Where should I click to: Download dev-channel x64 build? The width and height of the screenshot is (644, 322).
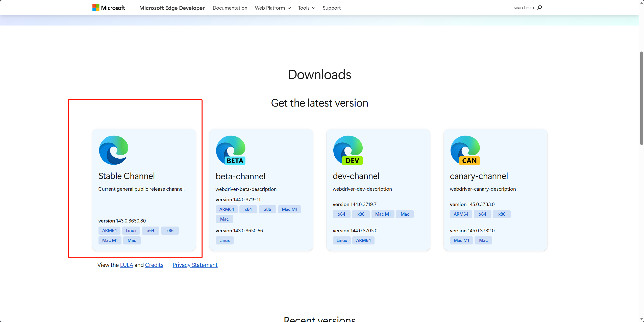click(341, 214)
